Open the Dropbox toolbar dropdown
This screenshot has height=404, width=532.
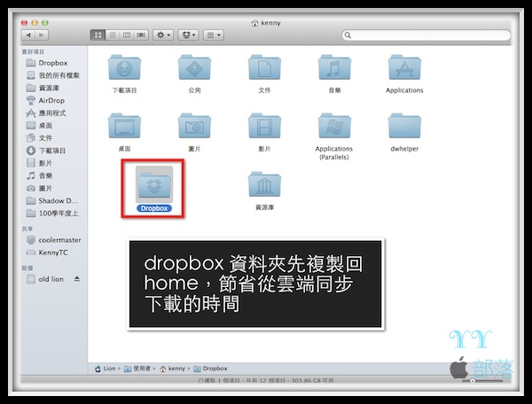point(188,35)
